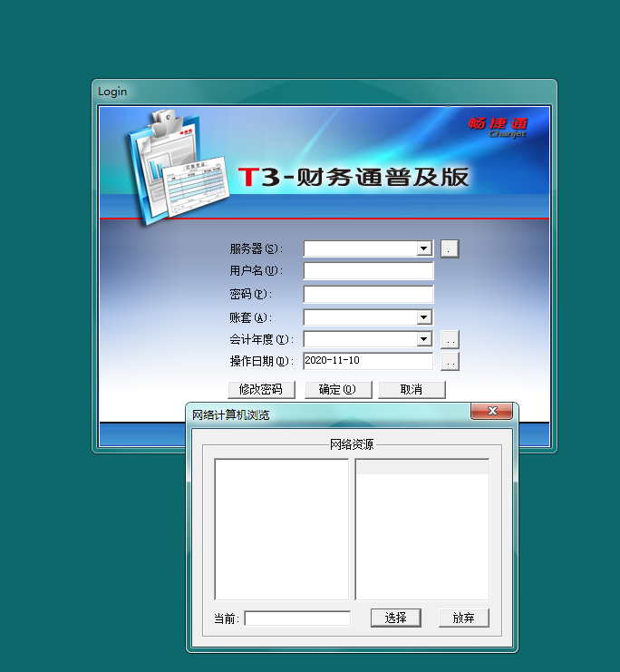620x672 pixels.
Task: Click the 放弃 abandon button
Action: click(463, 618)
